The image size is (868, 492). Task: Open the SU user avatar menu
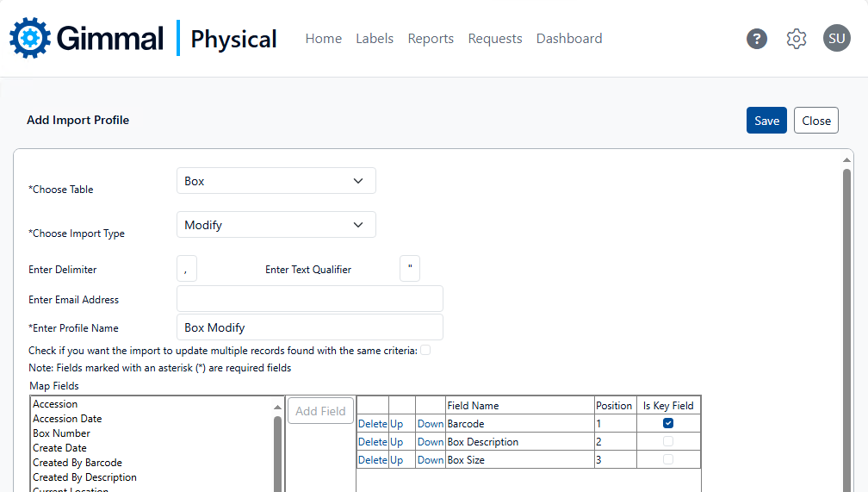(x=836, y=38)
